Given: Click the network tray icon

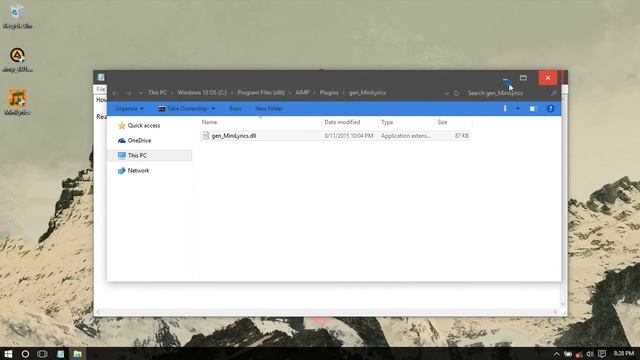Looking at the screenshot, I should click(x=579, y=354).
